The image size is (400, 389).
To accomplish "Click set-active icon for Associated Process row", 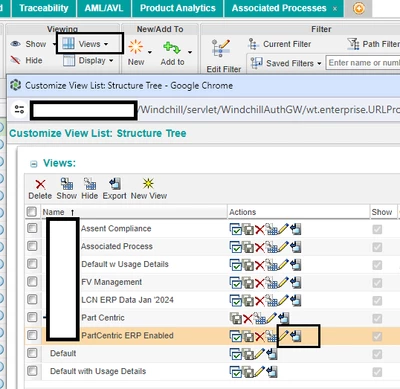I will 236,247.
